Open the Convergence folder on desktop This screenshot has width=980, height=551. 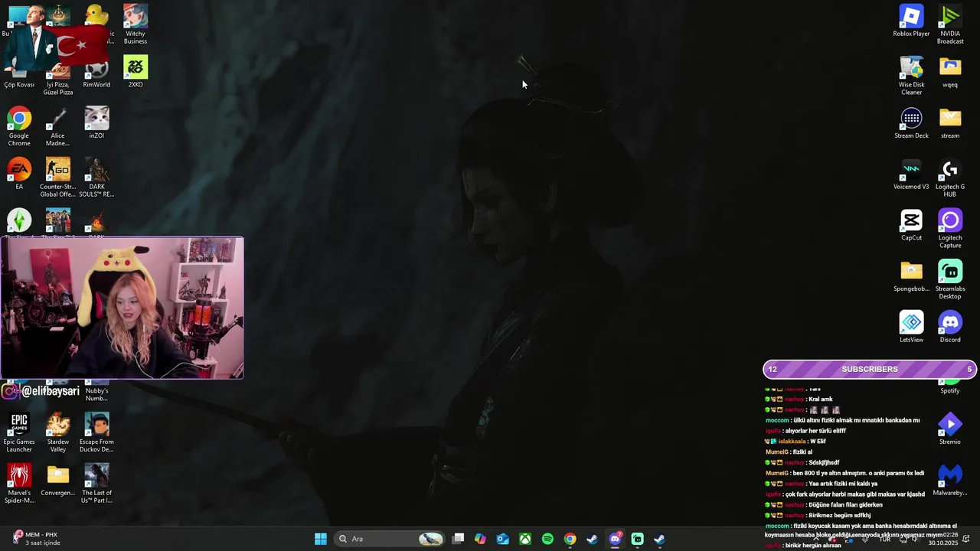[x=58, y=480]
